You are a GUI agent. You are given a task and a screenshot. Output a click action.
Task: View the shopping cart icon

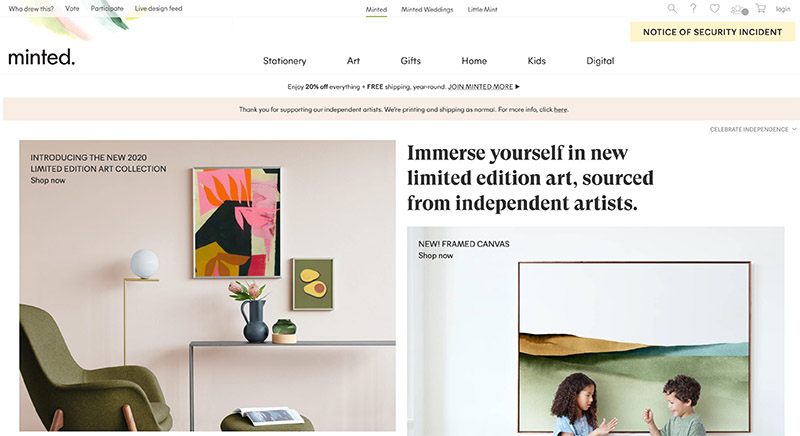pos(761,9)
